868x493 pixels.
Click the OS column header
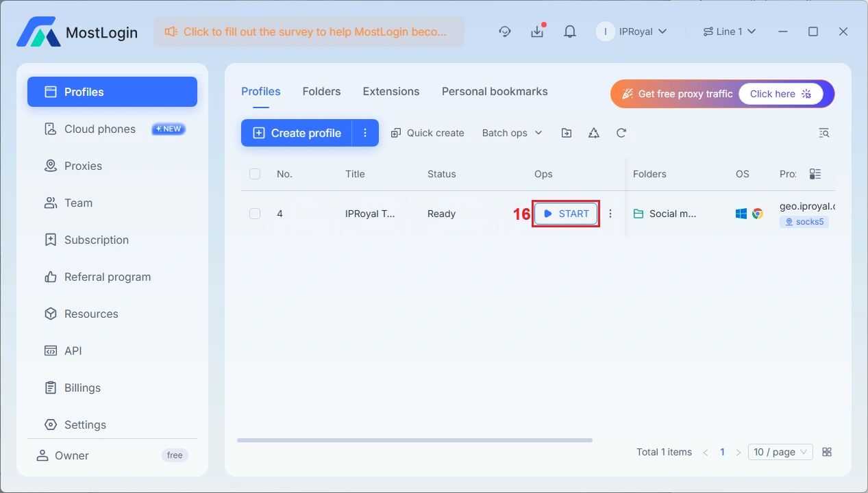click(743, 174)
